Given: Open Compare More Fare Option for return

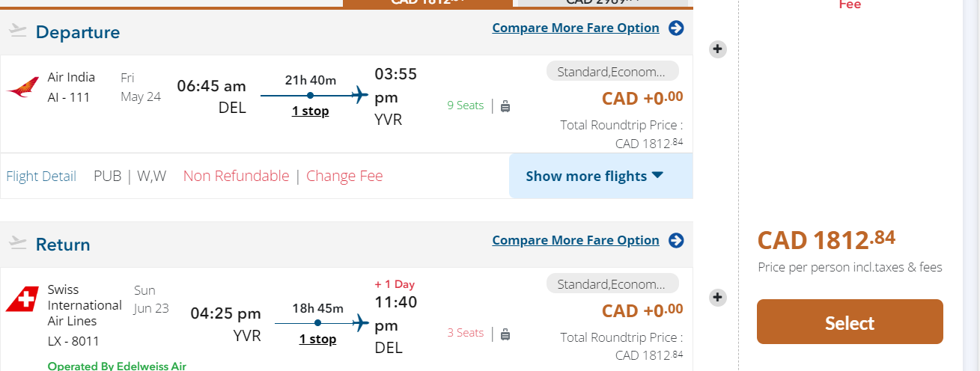Looking at the screenshot, I should (x=575, y=241).
